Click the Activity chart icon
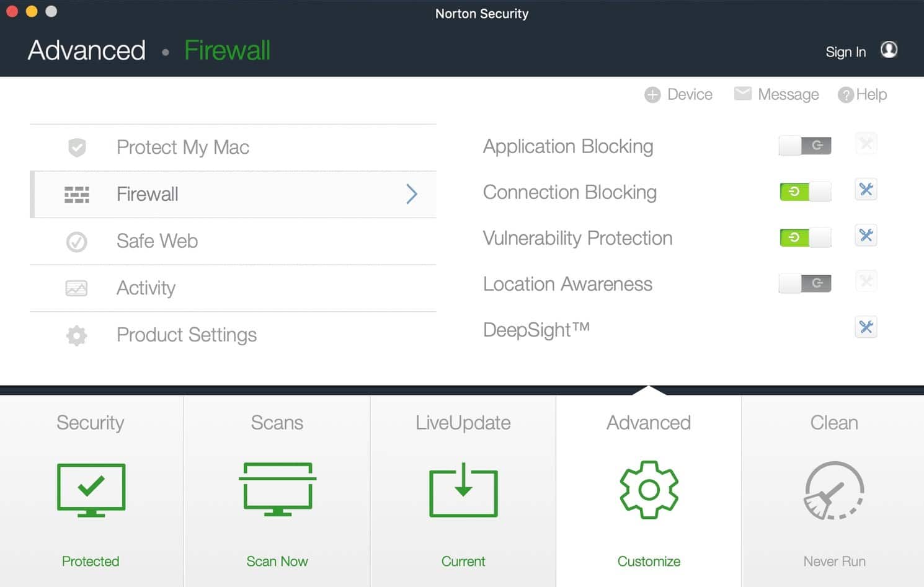Image resolution: width=924 pixels, height=587 pixels. tap(77, 288)
